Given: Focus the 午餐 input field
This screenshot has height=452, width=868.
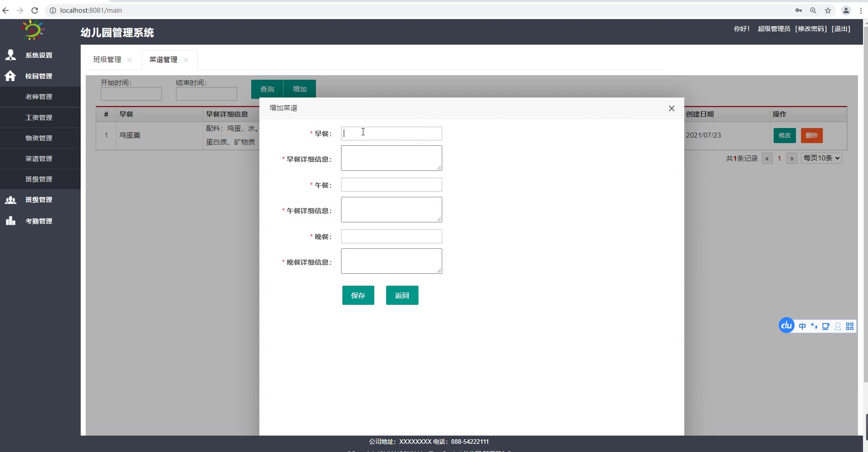Looking at the screenshot, I should tap(392, 185).
